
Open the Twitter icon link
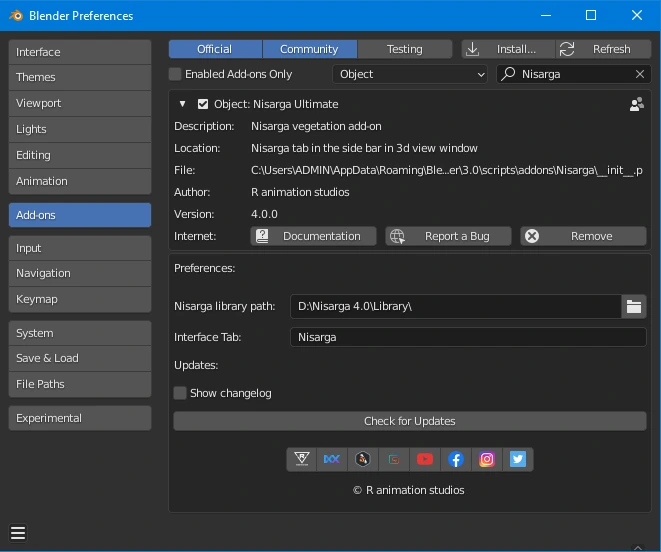click(x=518, y=459)
